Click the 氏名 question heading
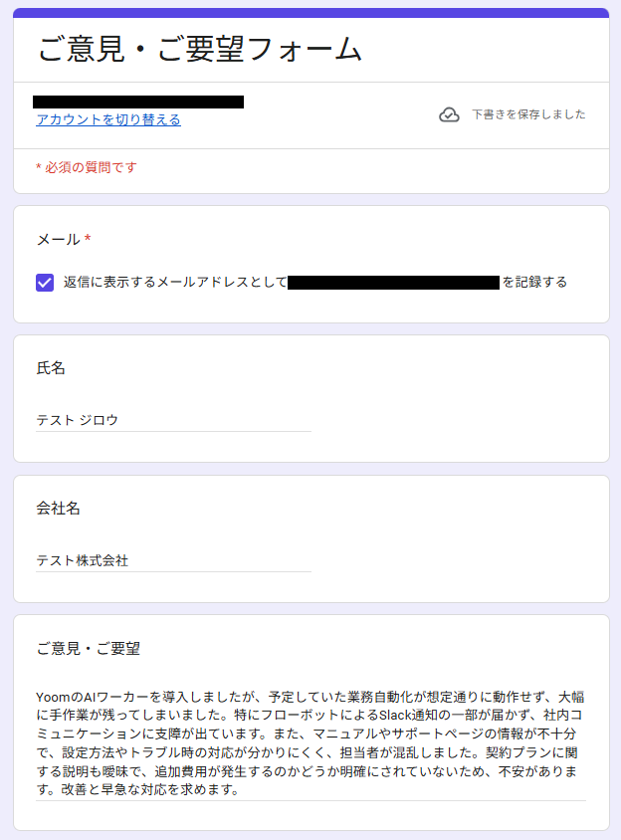 click(x=51, y=368)
